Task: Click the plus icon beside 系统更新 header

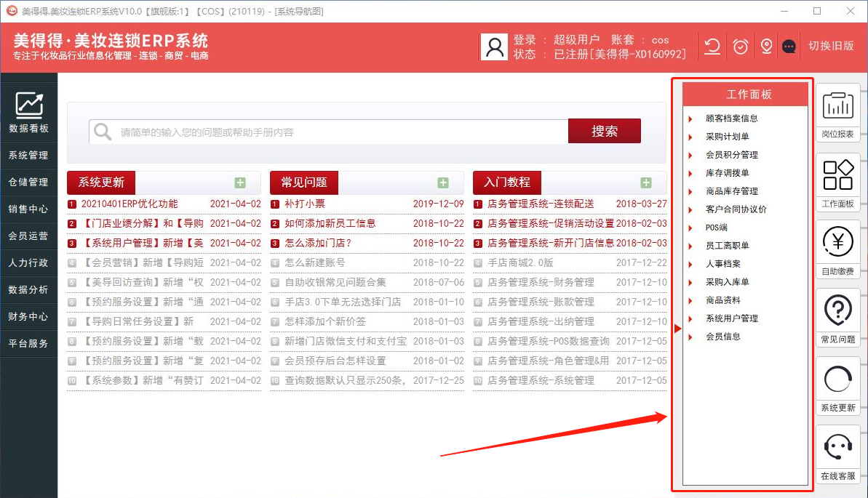Action: pyautogui.click(x=239, y=183)
